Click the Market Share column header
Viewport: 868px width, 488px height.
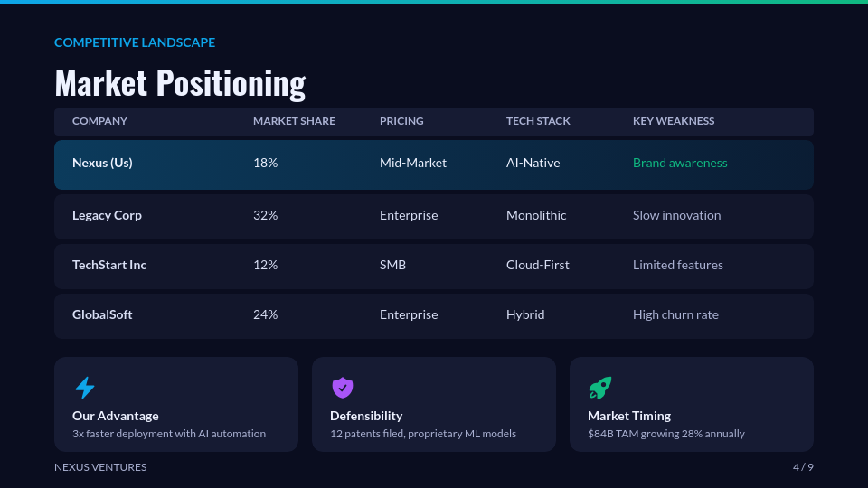pyautogui.click(x=294, y=121)
